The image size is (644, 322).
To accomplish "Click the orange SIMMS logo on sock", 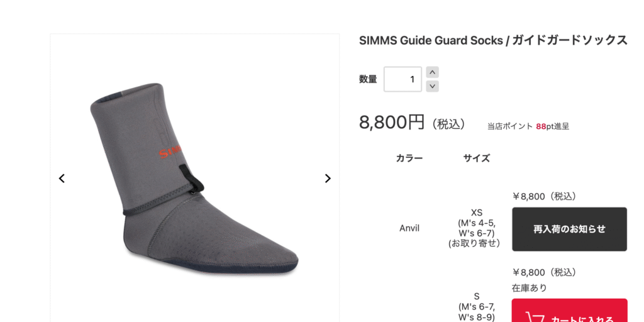I will [171, 153].
